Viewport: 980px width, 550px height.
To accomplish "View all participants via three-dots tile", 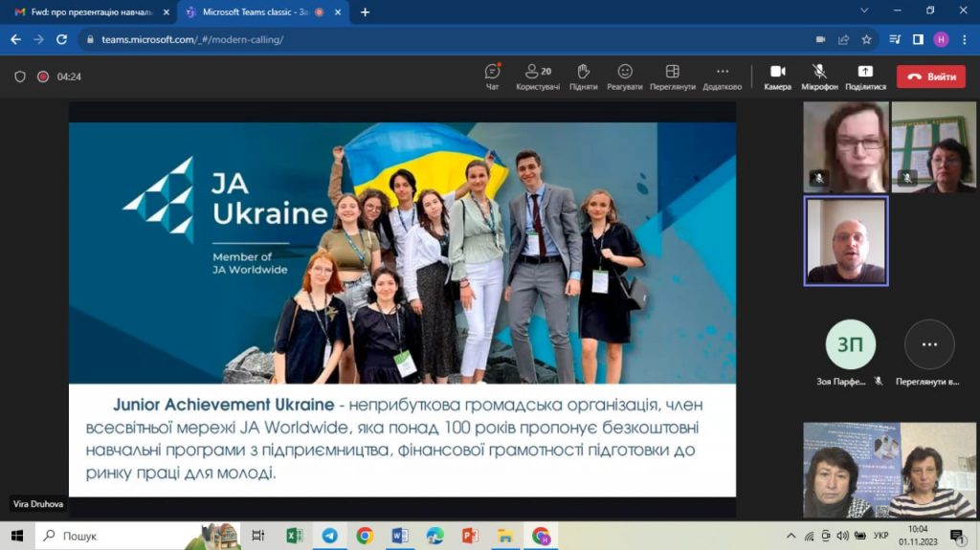I will pyautogui.click(x=928, y=344).
